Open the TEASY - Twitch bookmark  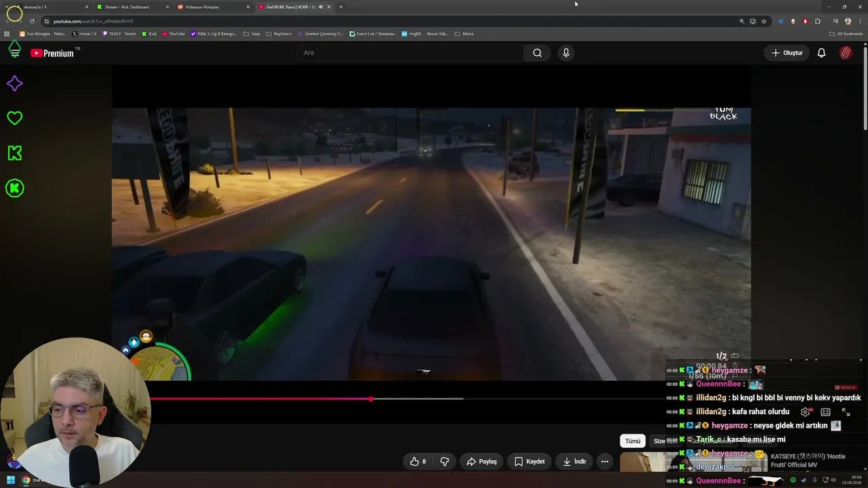[120, 34]
